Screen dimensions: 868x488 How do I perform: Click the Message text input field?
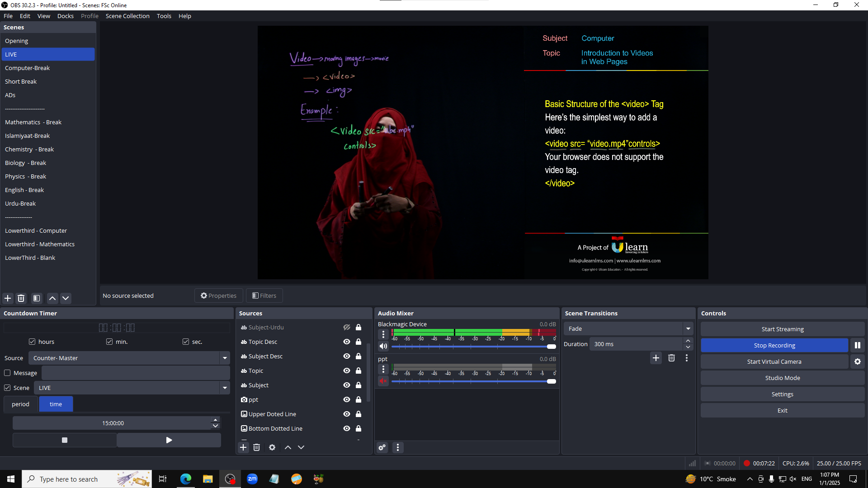click(x=136, y=373)
